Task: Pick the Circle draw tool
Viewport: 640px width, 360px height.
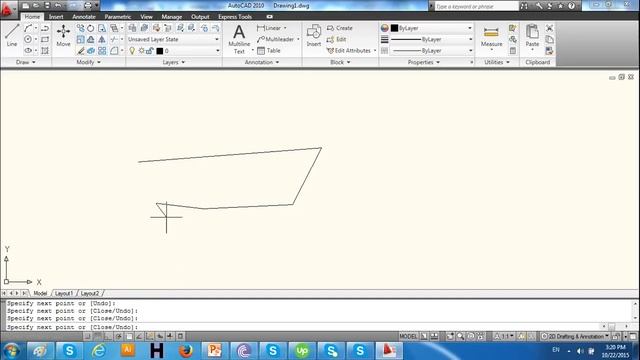Action: (x=28, y=39)
